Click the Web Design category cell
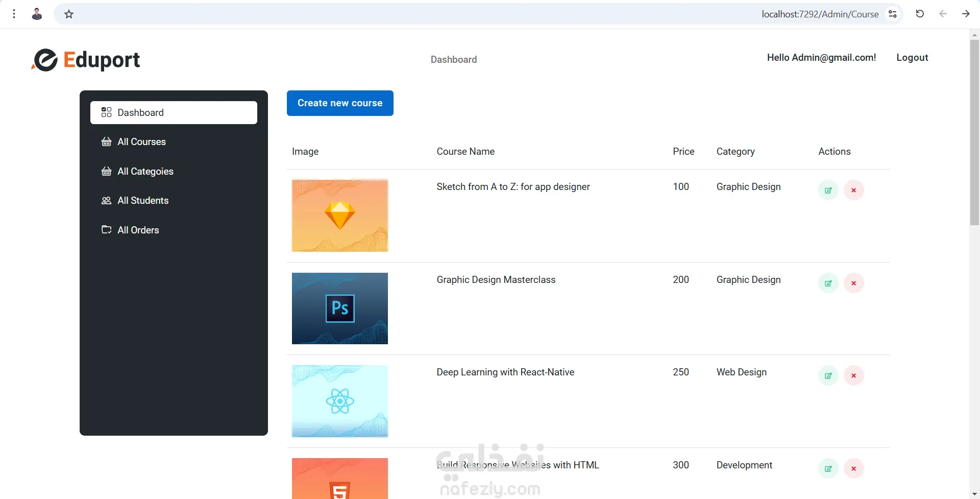980x499 pixels. 741,372
